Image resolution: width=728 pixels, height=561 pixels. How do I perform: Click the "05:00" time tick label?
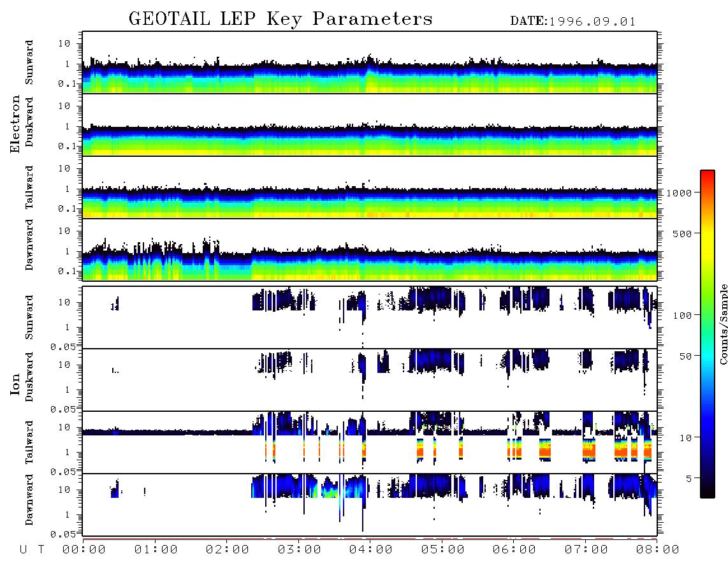(443, 550)
